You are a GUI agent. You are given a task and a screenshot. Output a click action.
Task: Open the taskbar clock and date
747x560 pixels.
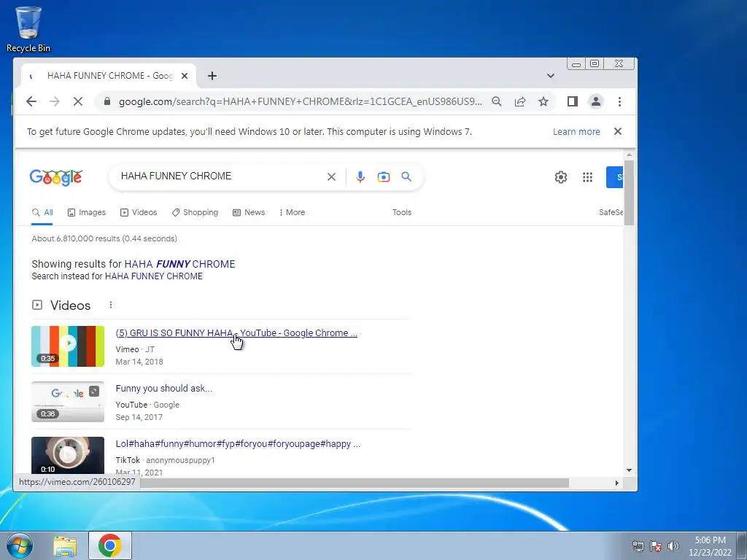(710, 546)
